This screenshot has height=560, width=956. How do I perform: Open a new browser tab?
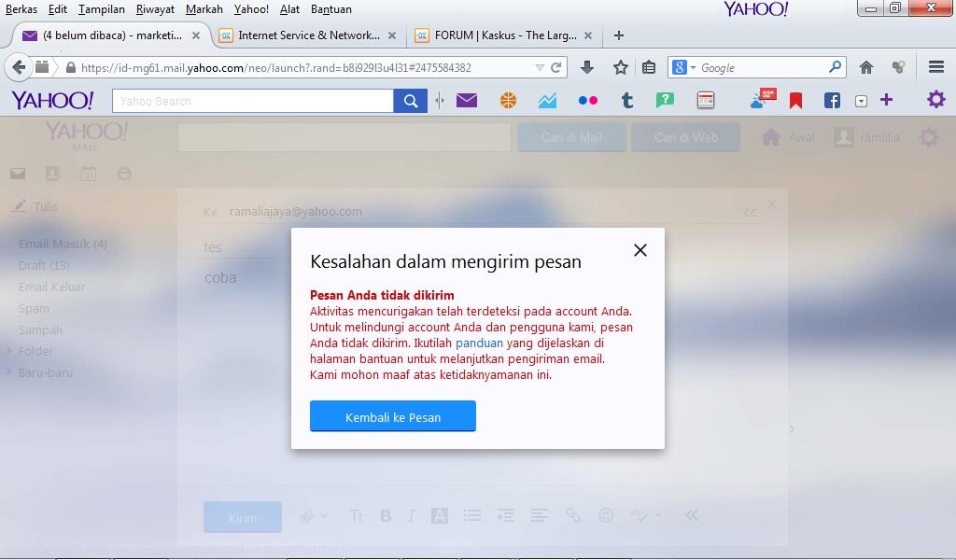pos(618,35)
